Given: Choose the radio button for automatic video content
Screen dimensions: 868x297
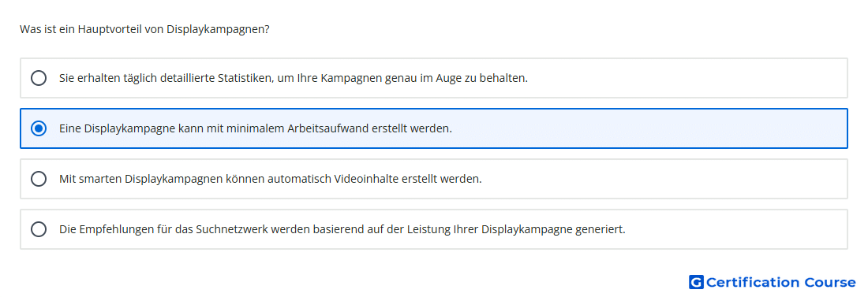Looking at the screenshot, I should tap(39, 179).
